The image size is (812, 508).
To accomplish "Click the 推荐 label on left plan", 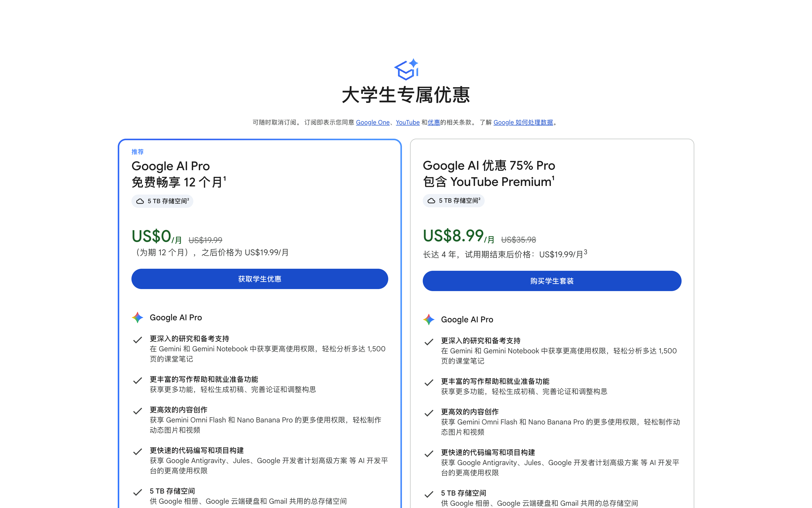I will pos(138,152).
